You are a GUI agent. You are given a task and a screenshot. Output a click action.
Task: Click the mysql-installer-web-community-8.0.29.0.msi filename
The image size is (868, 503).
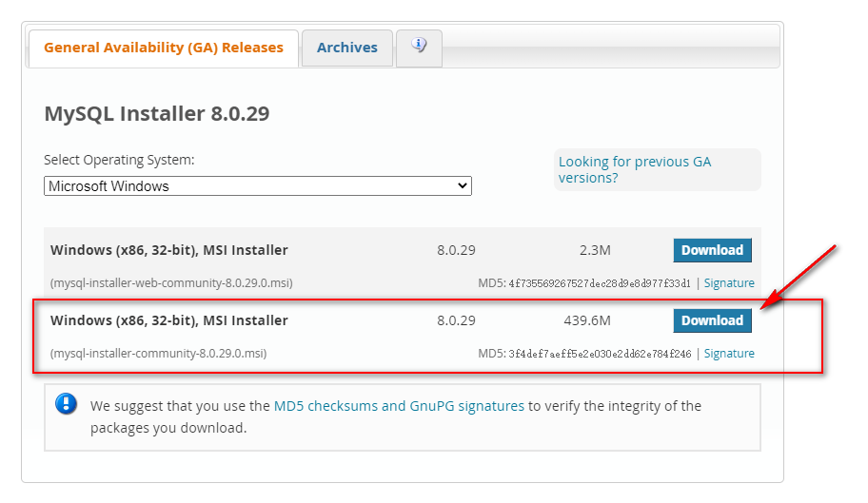[171, 283]
